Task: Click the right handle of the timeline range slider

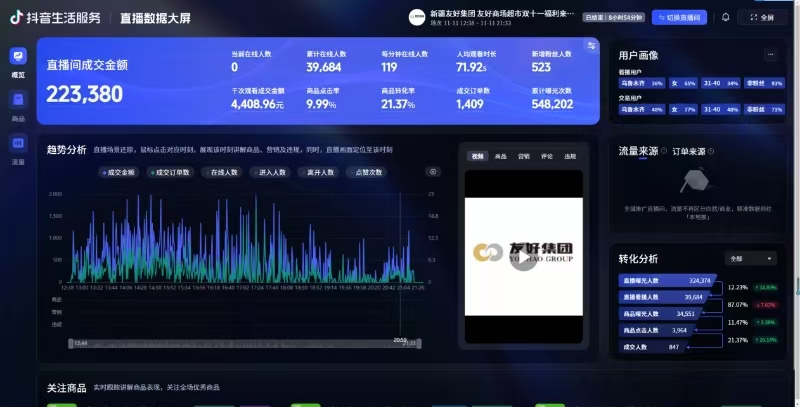Action: point(419,343)
